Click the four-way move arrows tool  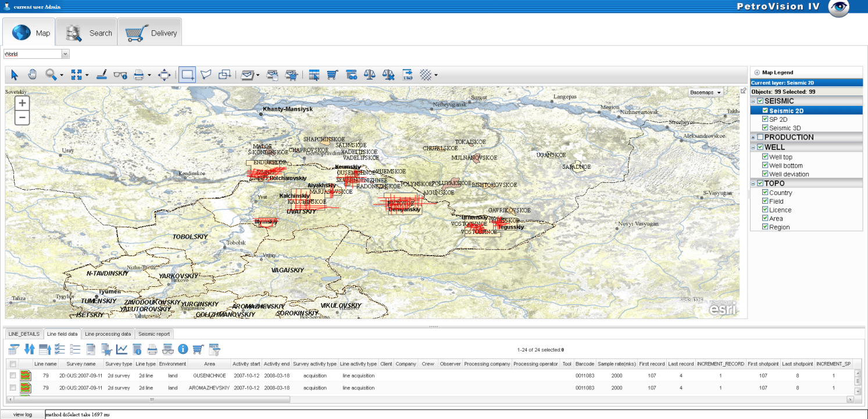coord(165,74)
